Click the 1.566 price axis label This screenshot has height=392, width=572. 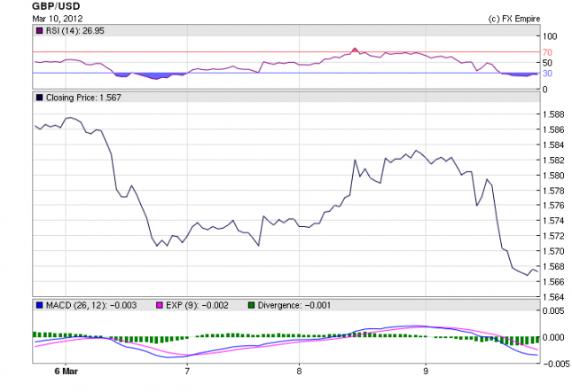coord(553,281)
